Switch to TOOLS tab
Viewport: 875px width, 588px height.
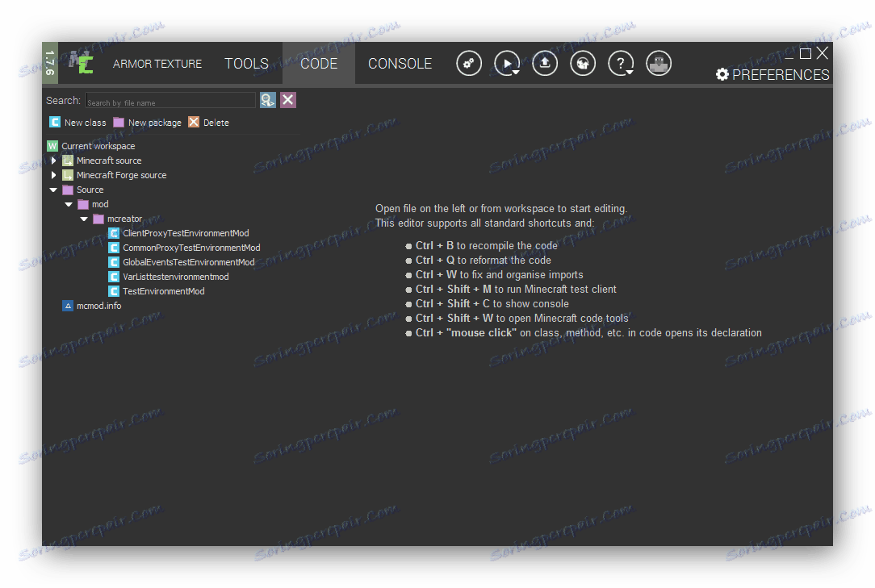[x=247, y=64]
